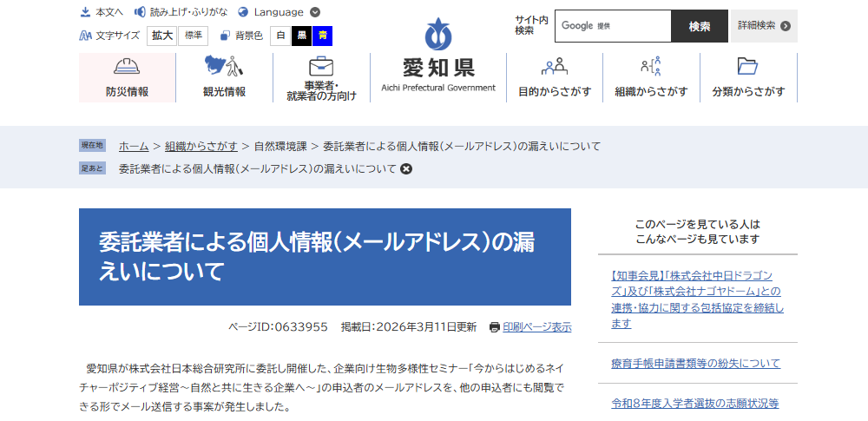
Task: Click the Aichi Prefecture logo emblem
Action: pyautogui.click(x=437, y=35)
